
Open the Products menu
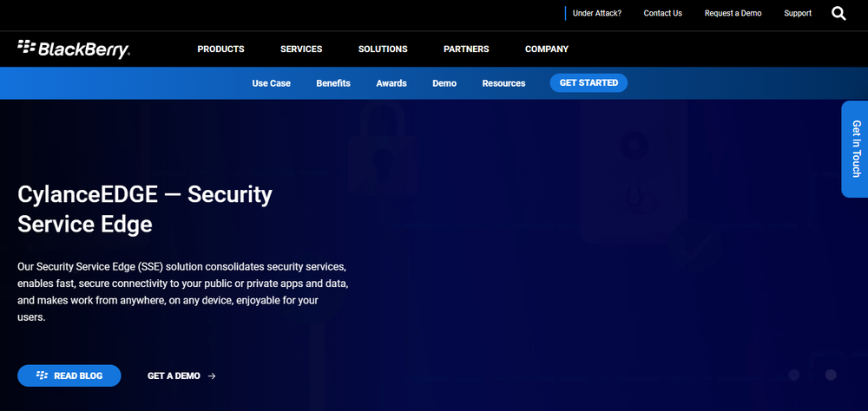click(220, 49)
